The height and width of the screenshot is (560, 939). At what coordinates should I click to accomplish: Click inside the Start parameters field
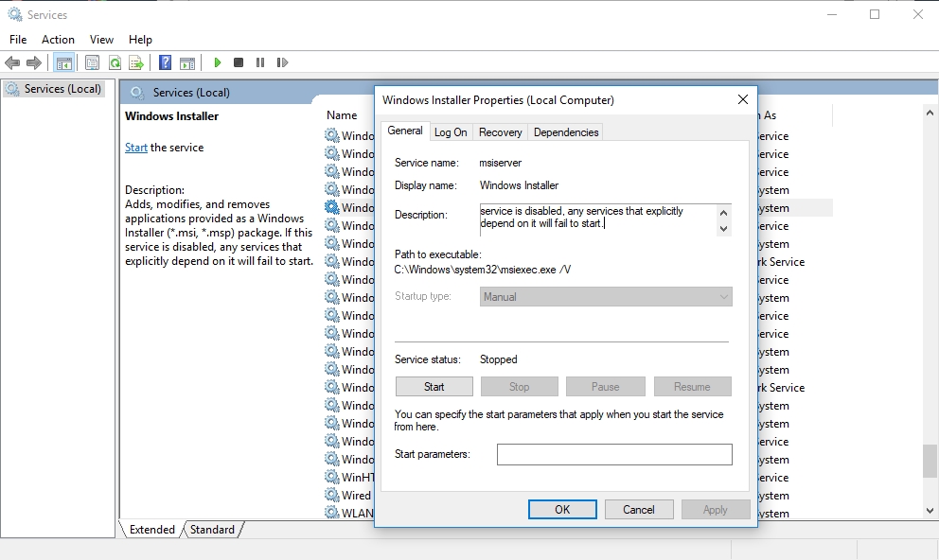pos(613,454)
